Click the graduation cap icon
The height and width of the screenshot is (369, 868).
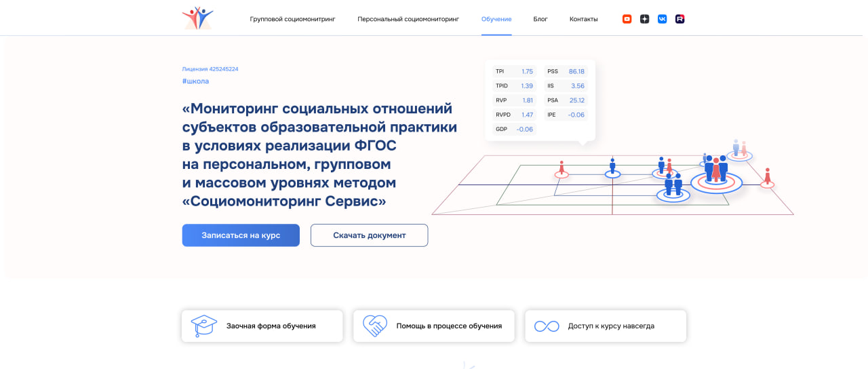(203, 326)
